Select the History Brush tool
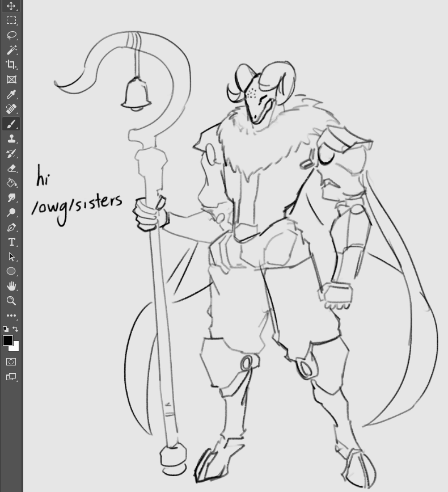Image resolution: width=448 pixels, height=492 pixels. coord(11,153)
